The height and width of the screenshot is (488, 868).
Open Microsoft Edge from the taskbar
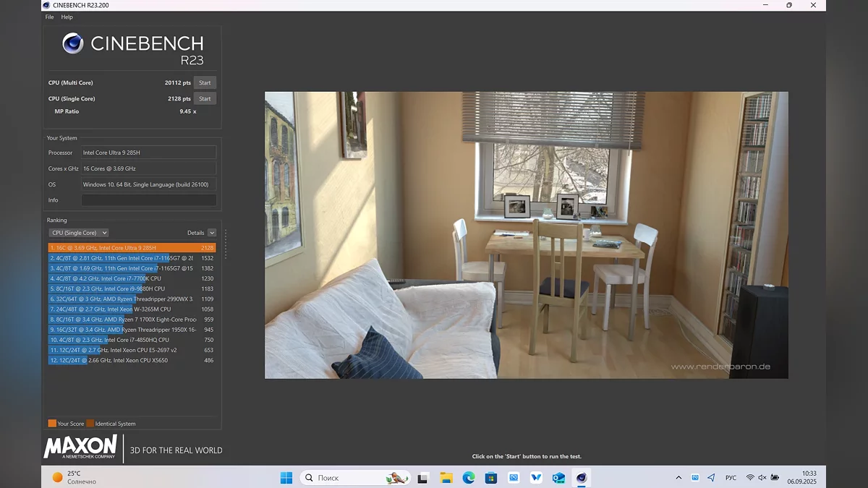click(469, 478)
